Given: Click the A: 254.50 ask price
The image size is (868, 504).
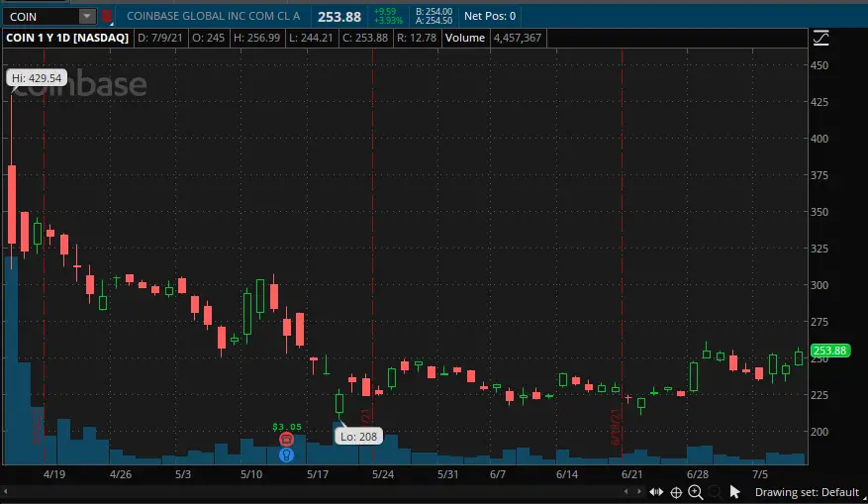Looking at the screenshot, I should click(x=434, y=21).
